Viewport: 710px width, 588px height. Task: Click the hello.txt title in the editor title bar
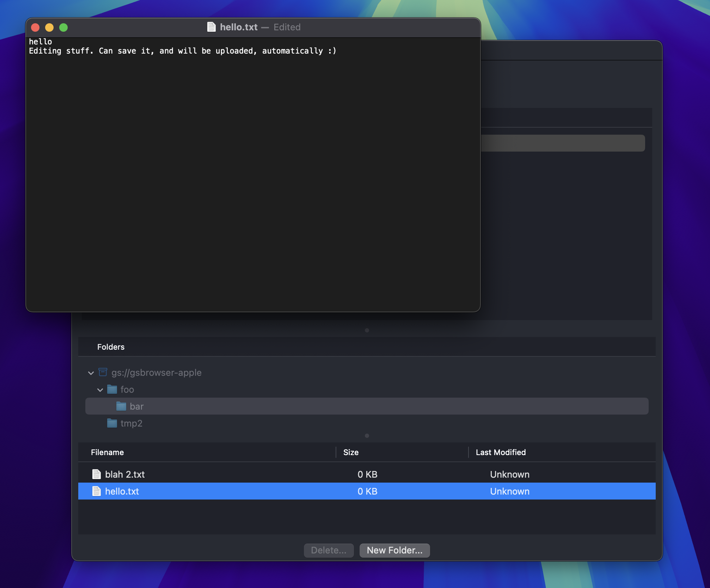tap(239, 27)
